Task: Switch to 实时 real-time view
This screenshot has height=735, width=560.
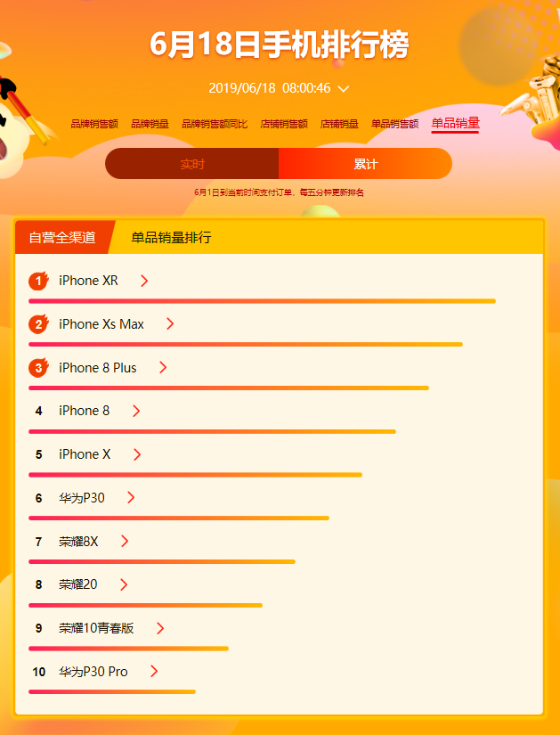Action: 192,164
